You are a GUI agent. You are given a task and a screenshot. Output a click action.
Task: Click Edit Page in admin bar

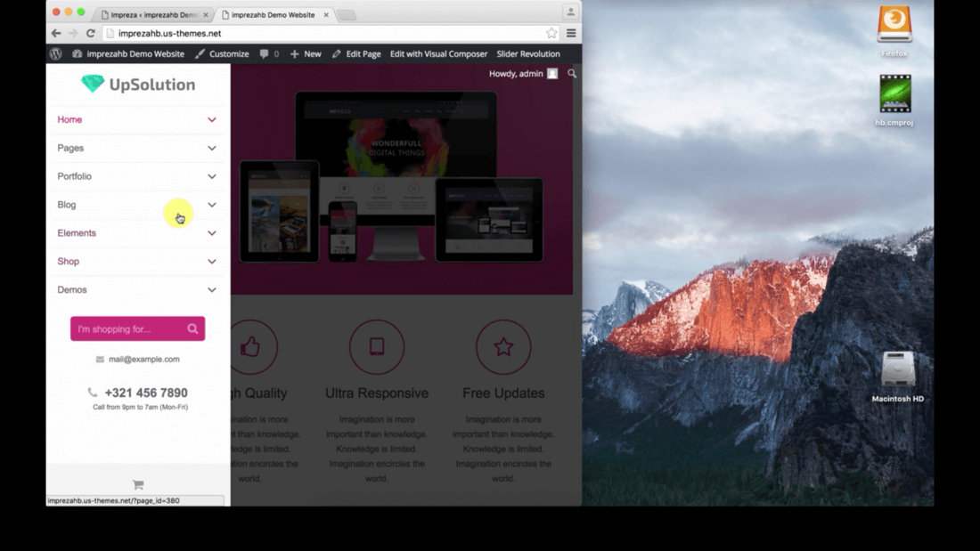(356, 53)
